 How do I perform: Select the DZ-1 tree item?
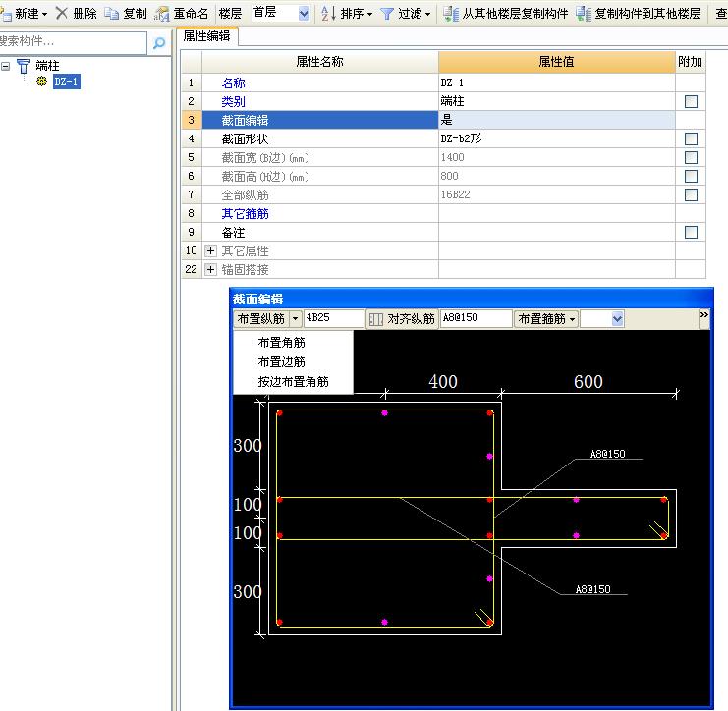[x=66, y=82]
